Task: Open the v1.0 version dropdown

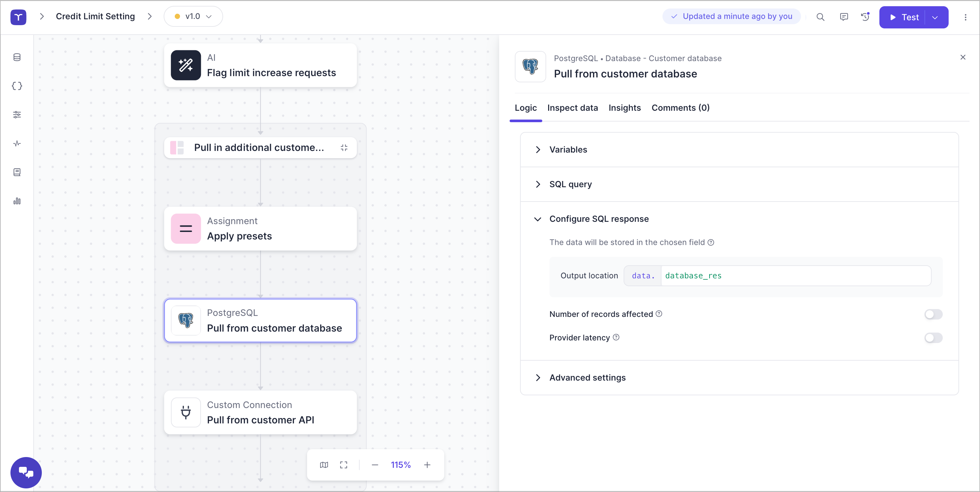Action: (x=193, y=16)
